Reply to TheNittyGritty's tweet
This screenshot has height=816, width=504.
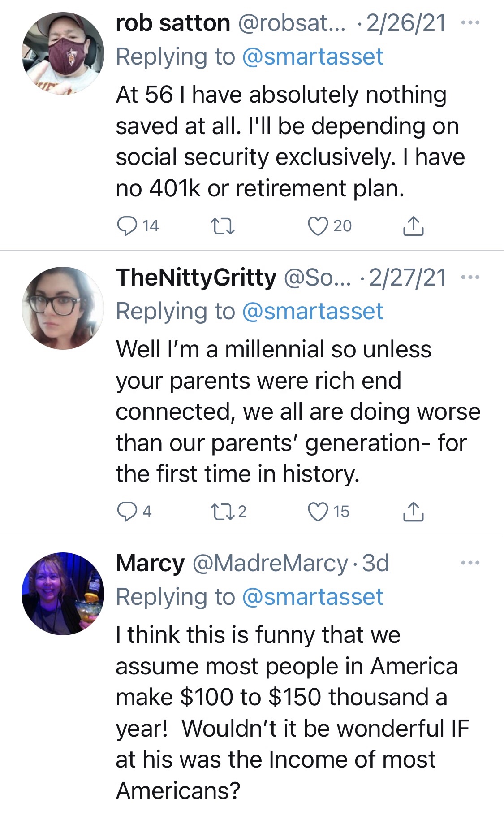coord(127,512)
